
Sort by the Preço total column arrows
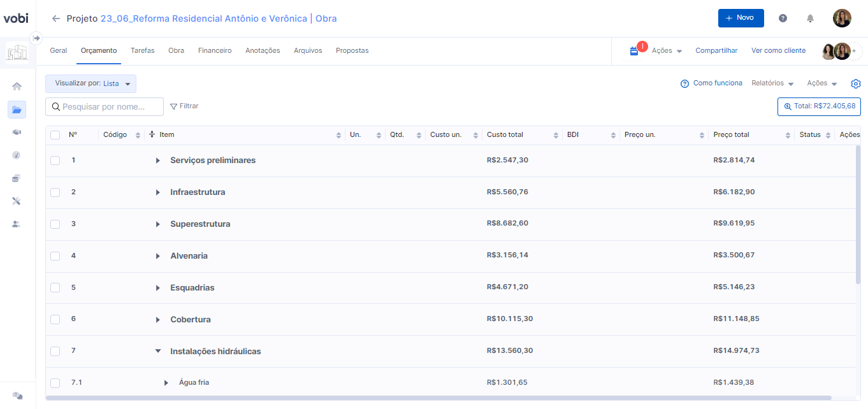788,135
